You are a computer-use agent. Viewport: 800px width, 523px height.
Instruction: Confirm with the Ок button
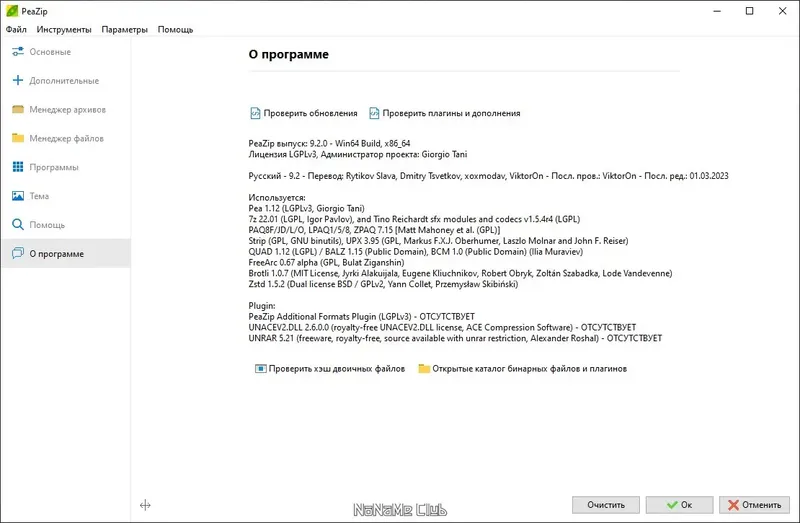click(x=679, y=505)
